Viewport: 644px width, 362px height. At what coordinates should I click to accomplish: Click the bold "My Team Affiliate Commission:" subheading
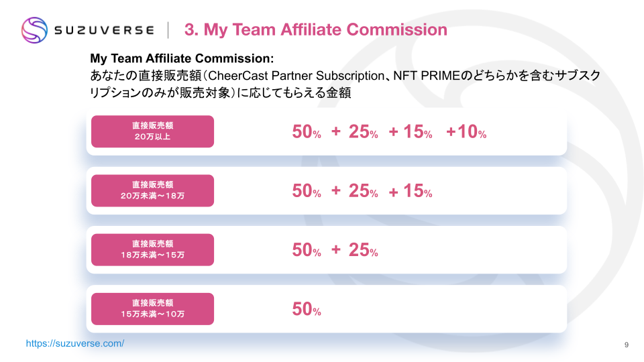point(182,58)
